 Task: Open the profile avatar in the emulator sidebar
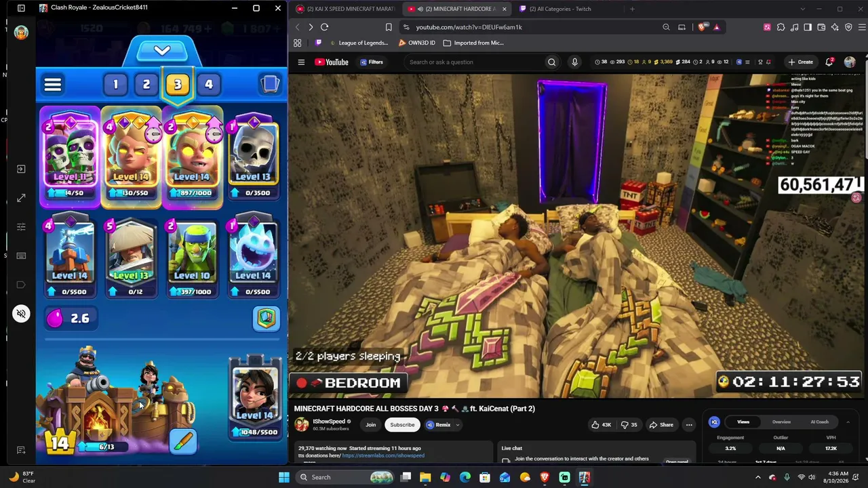tap(21, 32)
